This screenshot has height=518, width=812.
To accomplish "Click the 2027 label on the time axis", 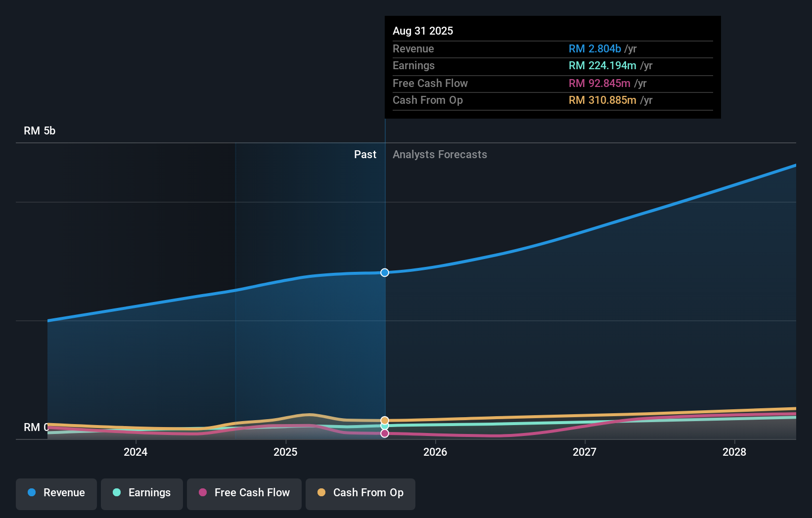I will tap(585, 452).
